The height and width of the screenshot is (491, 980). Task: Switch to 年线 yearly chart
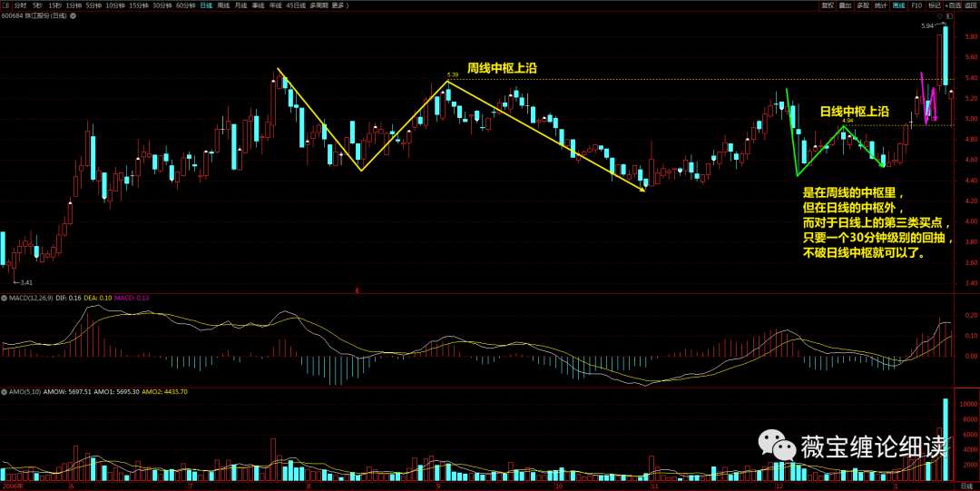tap(276, 5)
